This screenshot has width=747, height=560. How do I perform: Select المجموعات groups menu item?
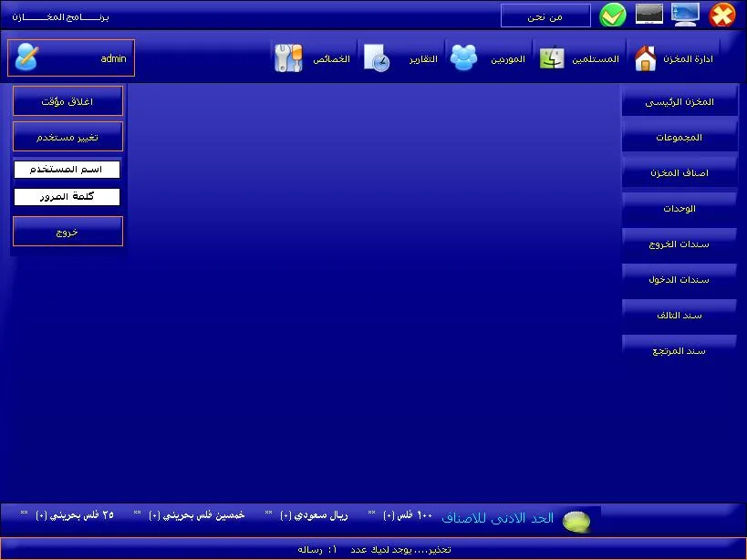click(680, 137)
